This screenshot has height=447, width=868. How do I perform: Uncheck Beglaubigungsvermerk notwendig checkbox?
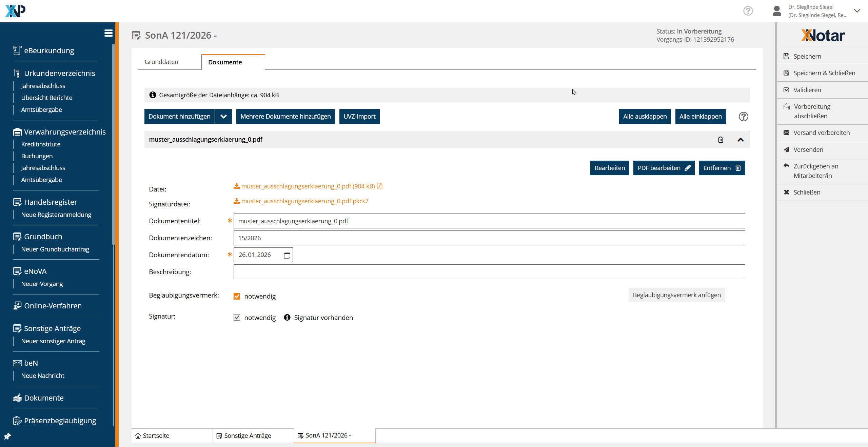click(237, 297)
